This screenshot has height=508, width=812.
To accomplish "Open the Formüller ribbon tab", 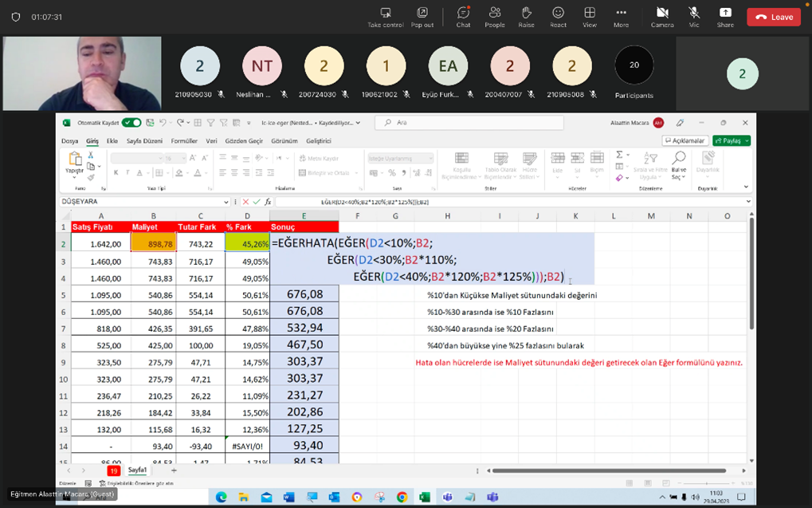I will [184, 141].
